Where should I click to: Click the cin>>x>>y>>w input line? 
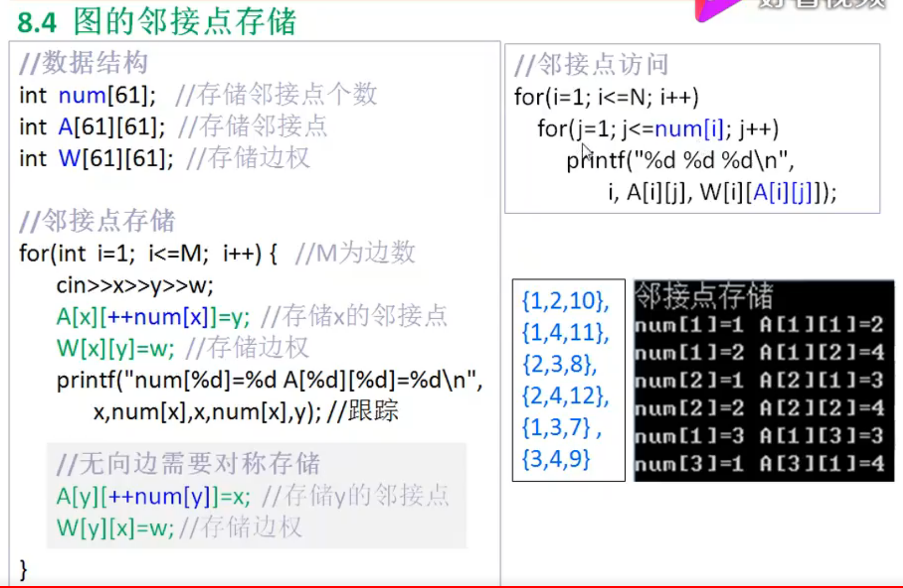pyautogui.click(x=135, y=285)
